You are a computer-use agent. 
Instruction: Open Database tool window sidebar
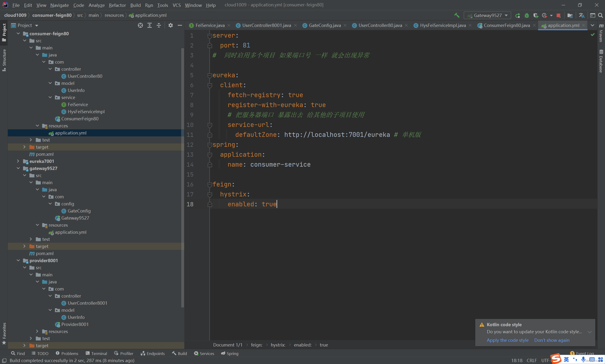601,61
